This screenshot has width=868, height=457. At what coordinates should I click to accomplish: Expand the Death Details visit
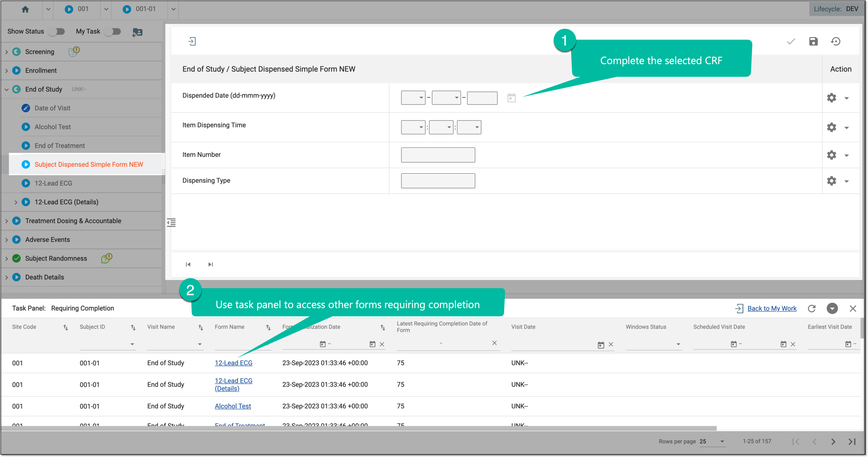pos(7,277)
